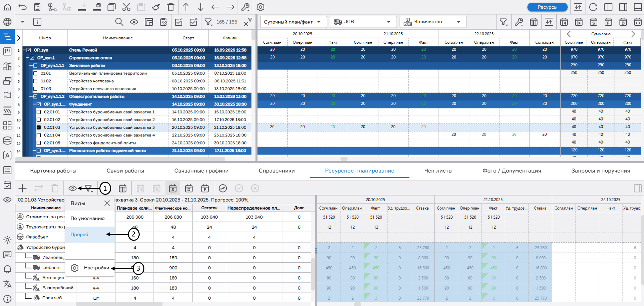
Task: Click the undo arrow icon
Action: (x=22, y=7)
